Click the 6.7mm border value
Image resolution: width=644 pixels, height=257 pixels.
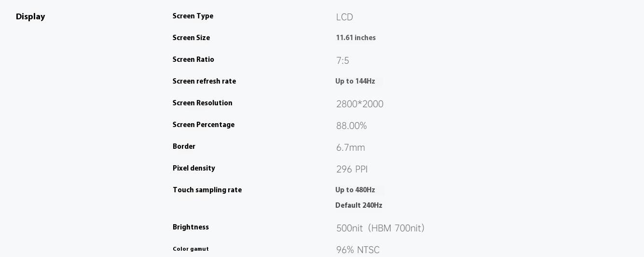(350, 148)
